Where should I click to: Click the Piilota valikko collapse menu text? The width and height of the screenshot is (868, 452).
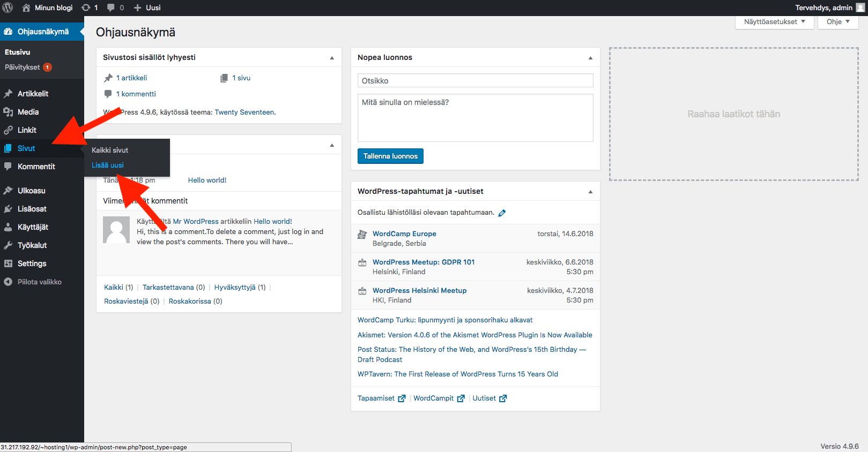40,282
